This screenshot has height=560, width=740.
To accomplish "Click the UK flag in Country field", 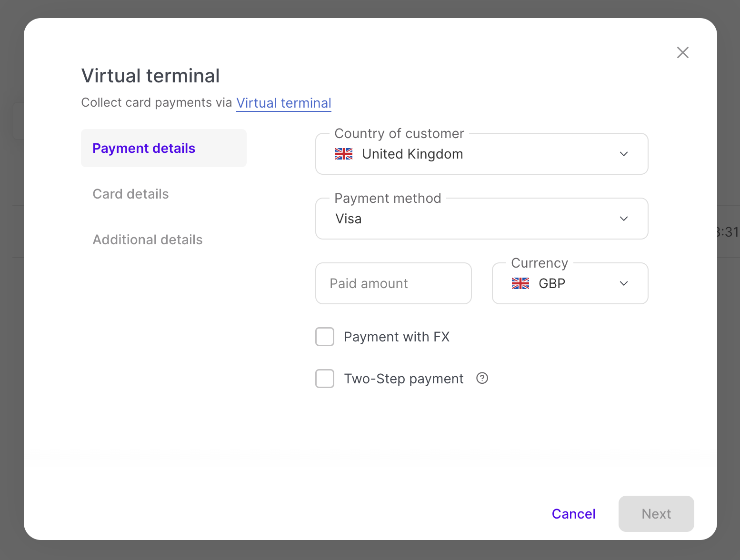I will click(x=343, y=154).
